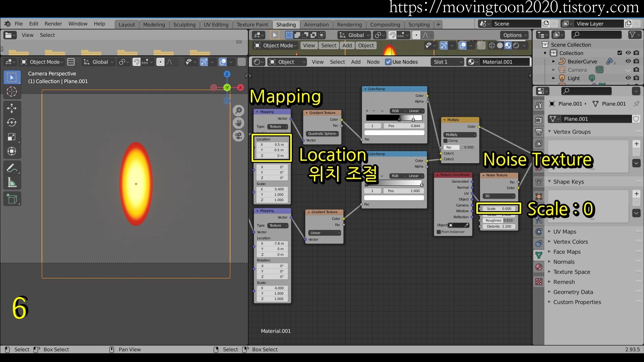Click the Multiply node Fac 0.500 slider
Screen dimensions: 644x362
[x=460, y=147]
